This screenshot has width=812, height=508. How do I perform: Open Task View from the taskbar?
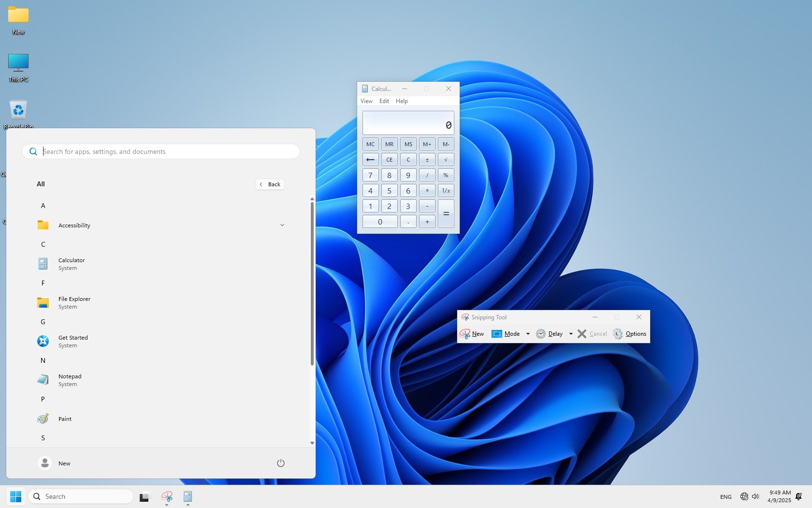[144, 497]
